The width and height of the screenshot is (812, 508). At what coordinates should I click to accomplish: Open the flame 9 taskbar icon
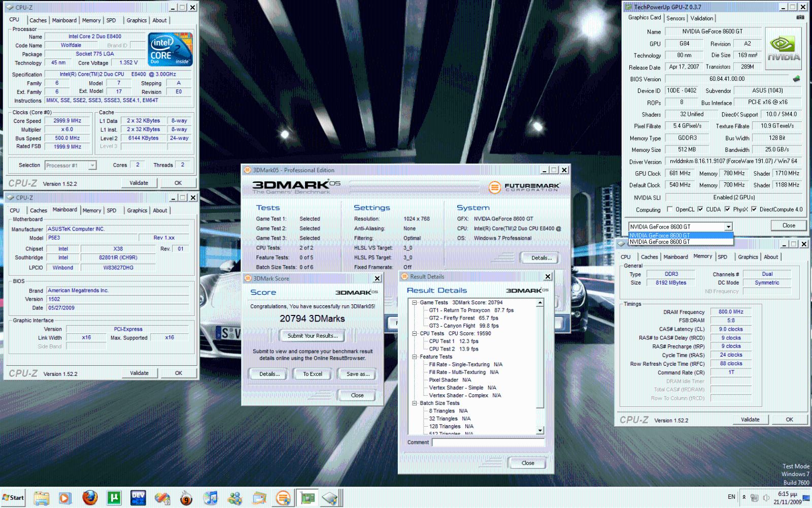tap(187, 498)
